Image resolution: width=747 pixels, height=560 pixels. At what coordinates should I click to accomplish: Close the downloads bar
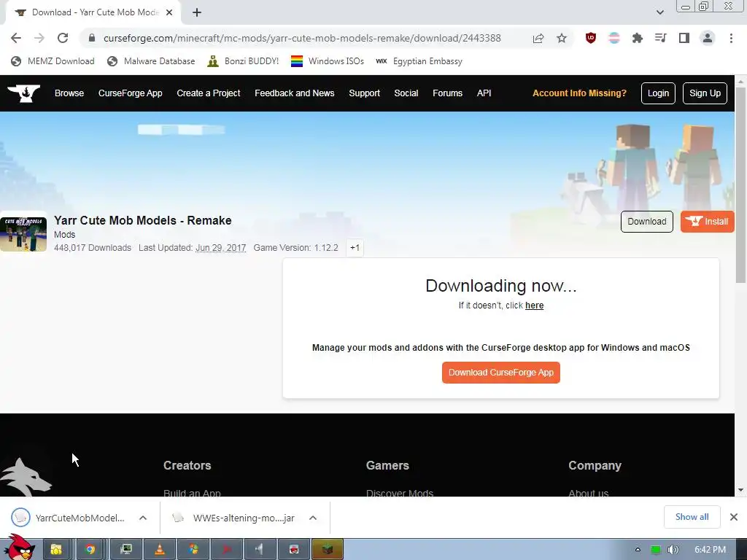734,517
